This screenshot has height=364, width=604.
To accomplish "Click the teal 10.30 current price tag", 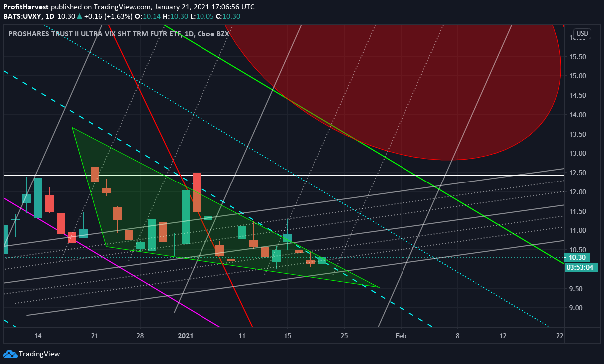I will pyautogui.click(x=577, y=258).
